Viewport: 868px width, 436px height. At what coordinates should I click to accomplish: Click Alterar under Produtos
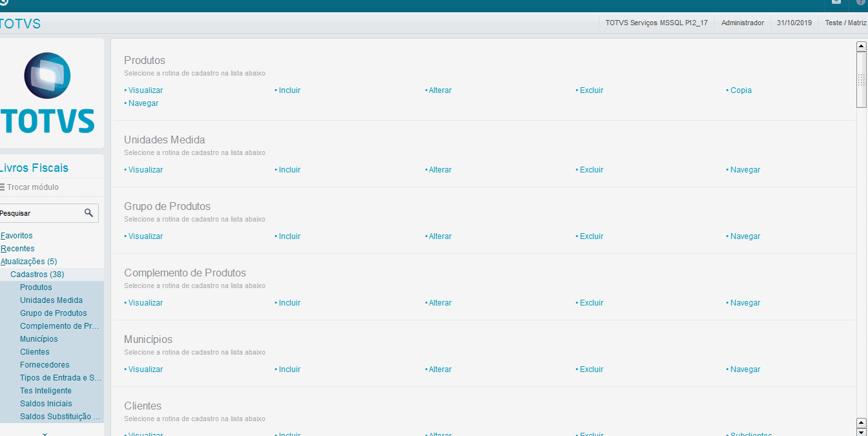440,90
